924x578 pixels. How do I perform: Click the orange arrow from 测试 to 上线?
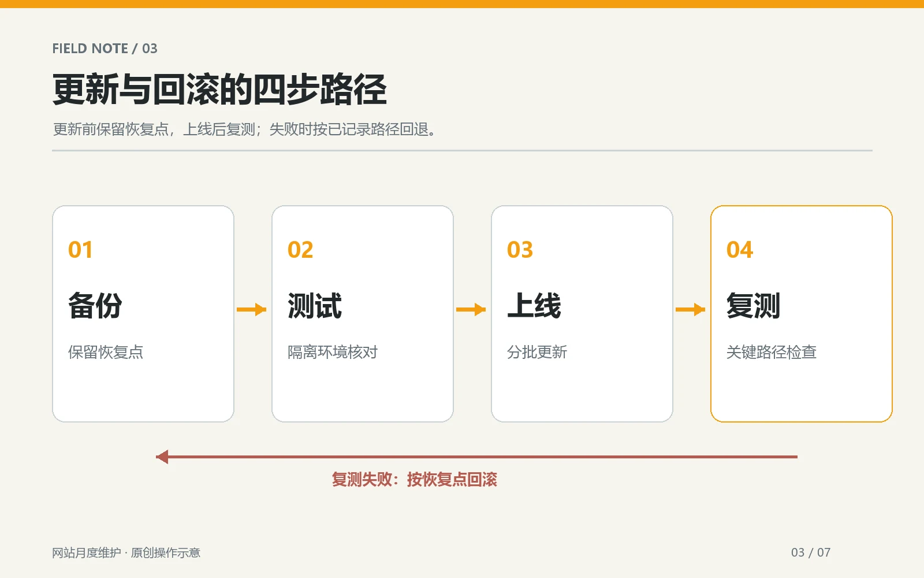click(471, 310)
